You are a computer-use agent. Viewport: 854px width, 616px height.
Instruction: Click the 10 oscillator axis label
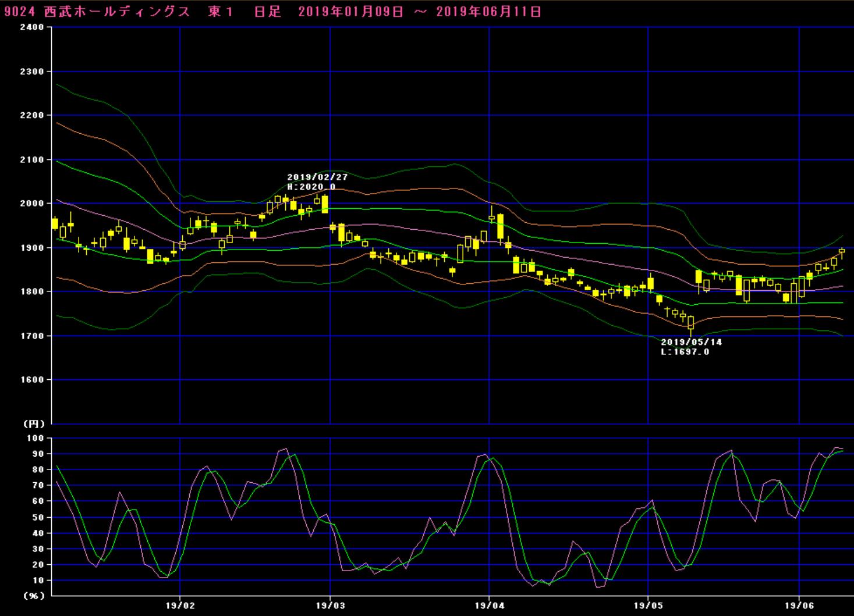(x=38, y=581)
